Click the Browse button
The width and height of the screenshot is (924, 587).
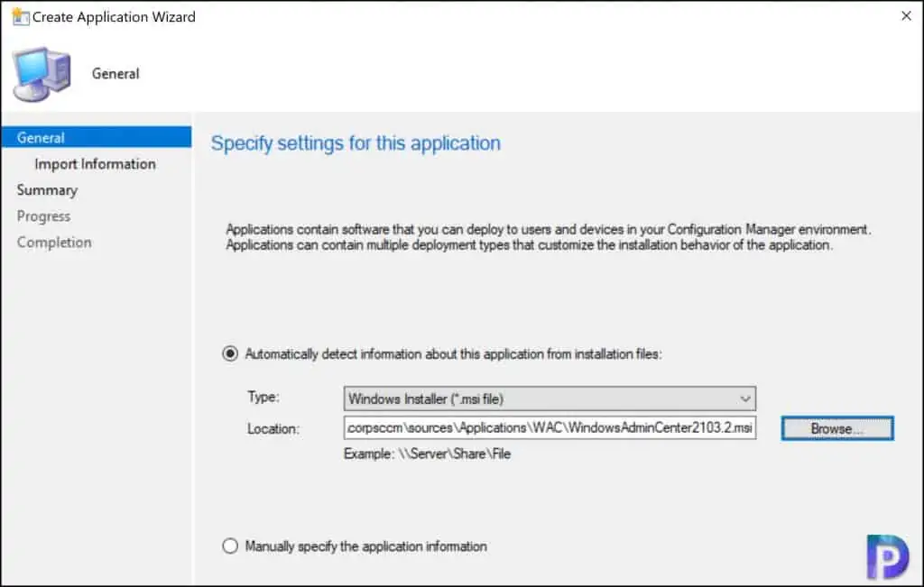tap(837, 428)
